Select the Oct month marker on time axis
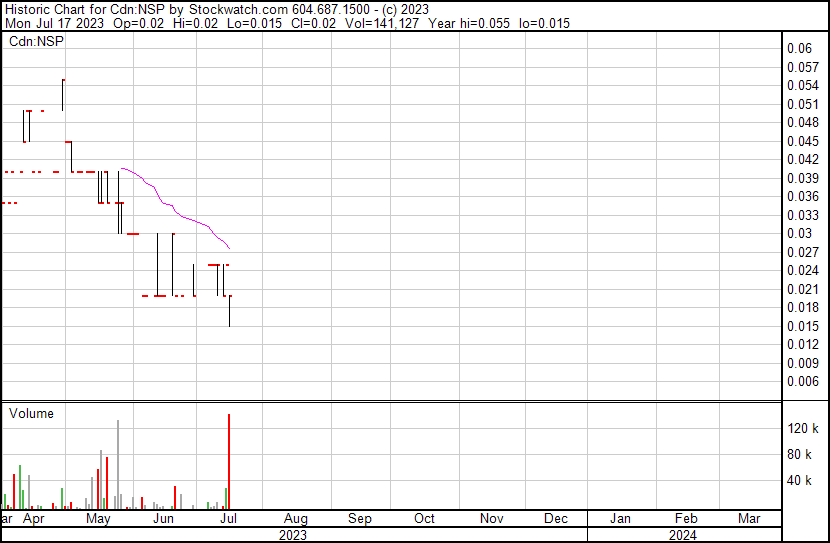This screenshot has width=830, height=543. (x=424, y=519)
